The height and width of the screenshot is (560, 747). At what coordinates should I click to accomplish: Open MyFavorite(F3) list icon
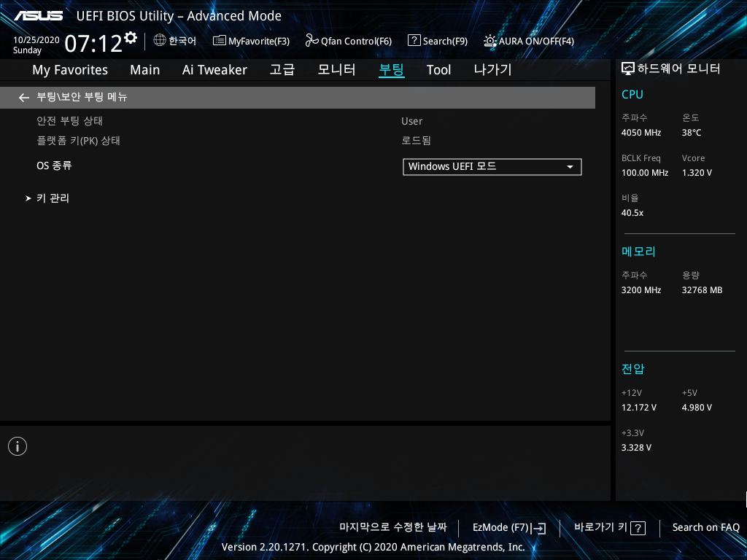pyautogui.click(x=219, y=41)
